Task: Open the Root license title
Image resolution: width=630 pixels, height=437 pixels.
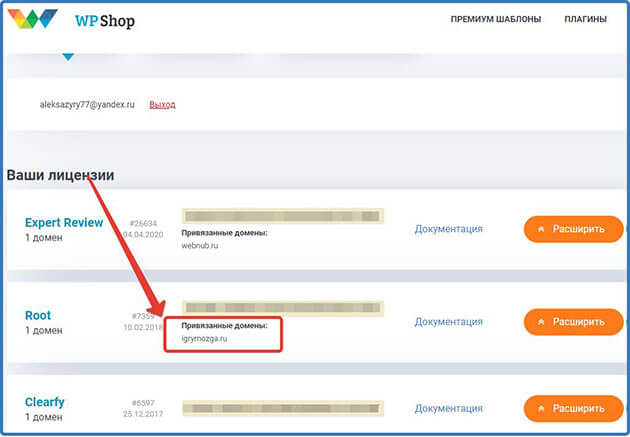Action: click(38, 315)
